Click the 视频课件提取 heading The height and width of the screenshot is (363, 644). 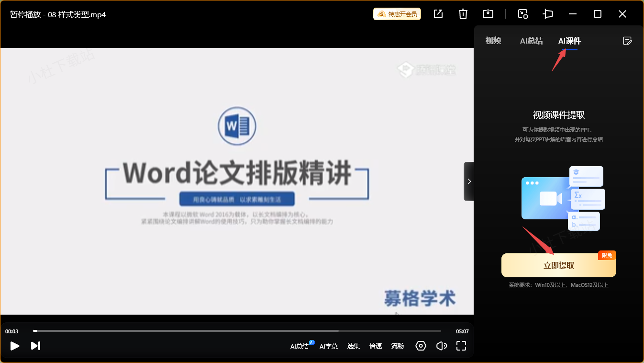point(559,115)
